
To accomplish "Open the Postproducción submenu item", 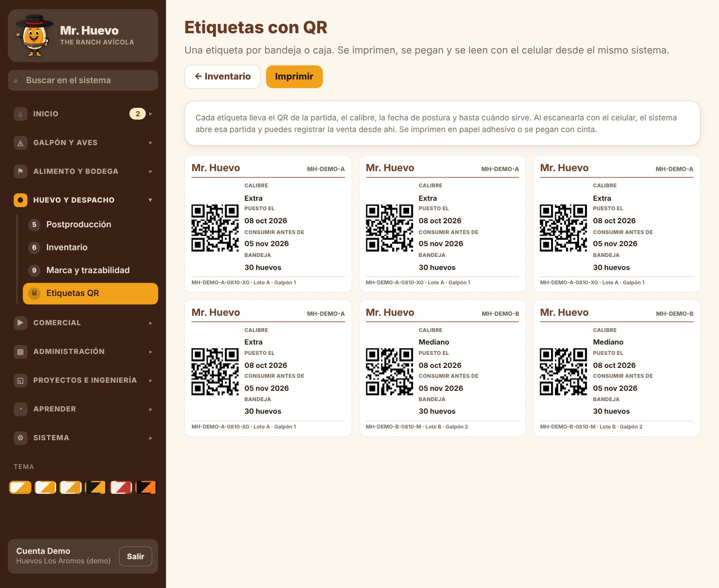I will pyautogui.click(x=90, y=225).
